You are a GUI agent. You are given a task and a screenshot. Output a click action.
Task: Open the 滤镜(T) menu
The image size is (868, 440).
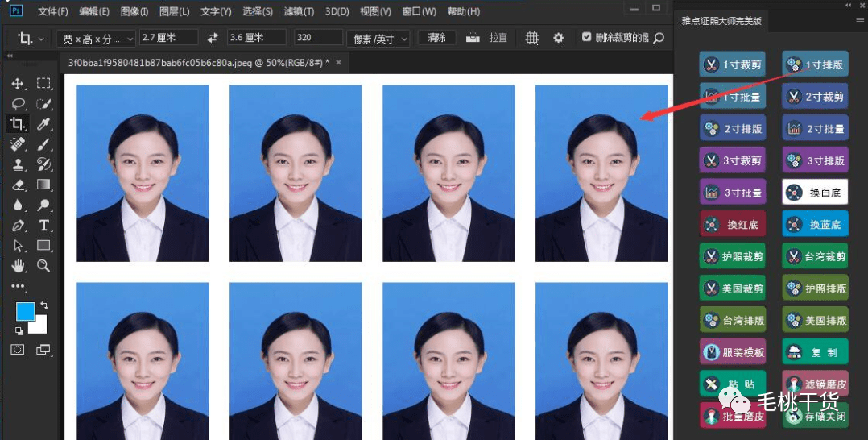click(x=300, y=12)
